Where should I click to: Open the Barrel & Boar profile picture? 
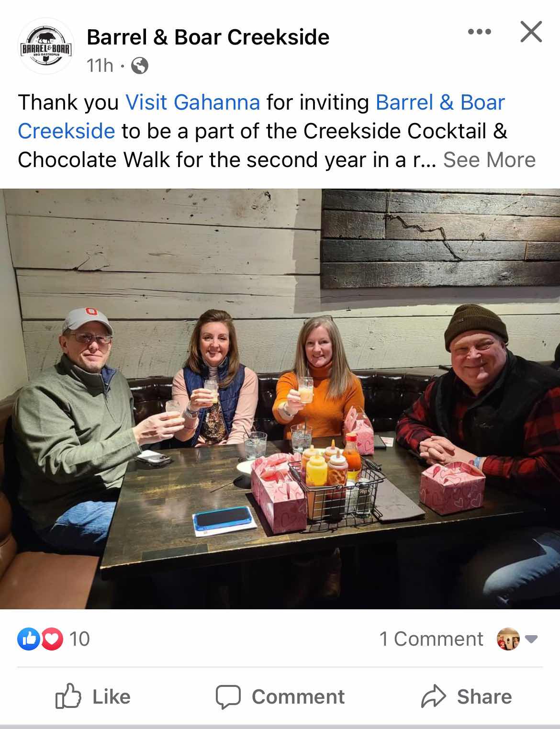(x=46, y=46)
